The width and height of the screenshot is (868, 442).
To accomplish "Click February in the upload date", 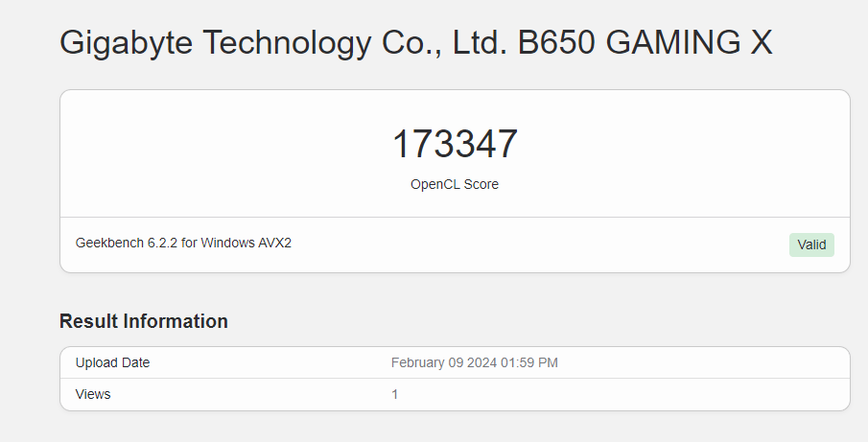I will coord(419,362).
